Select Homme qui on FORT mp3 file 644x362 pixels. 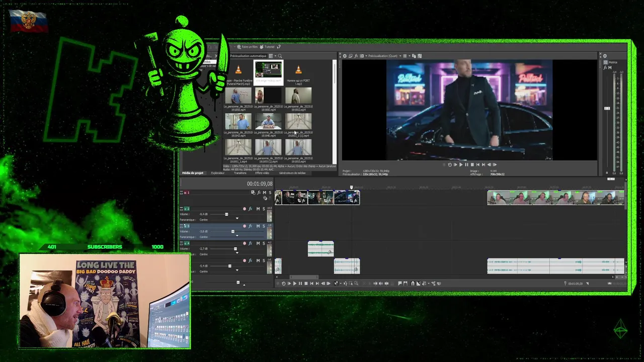pyautogui.click(x=298, y=73)
